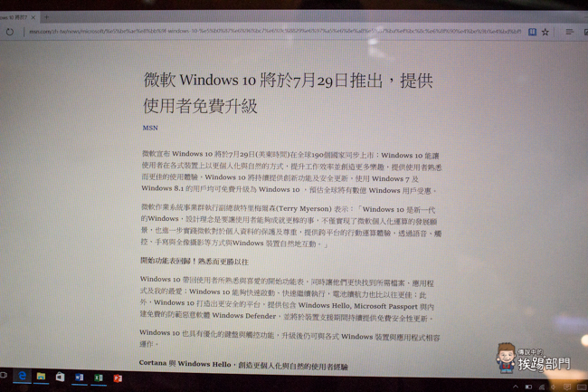Click Cortana 與 Windows Hello subheading

coord(243,365)
